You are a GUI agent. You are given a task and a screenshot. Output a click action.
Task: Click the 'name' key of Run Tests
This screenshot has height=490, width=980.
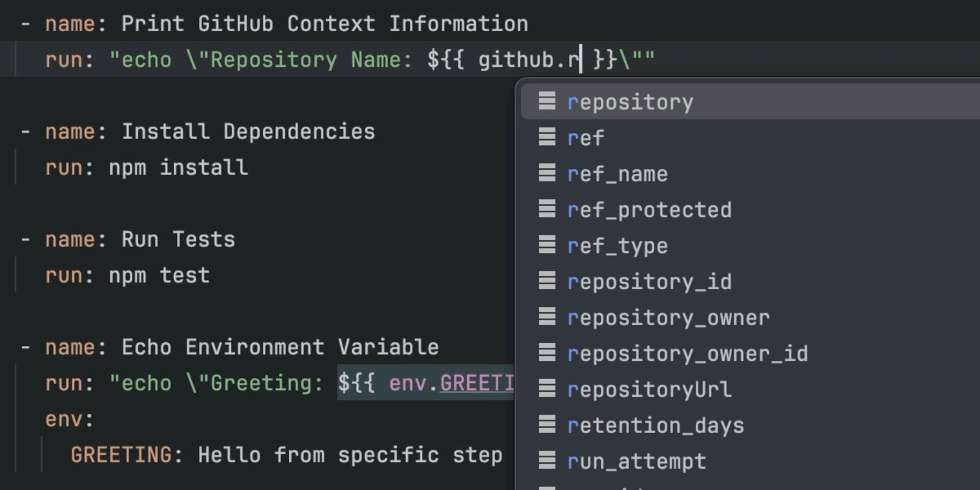(70, 239)
